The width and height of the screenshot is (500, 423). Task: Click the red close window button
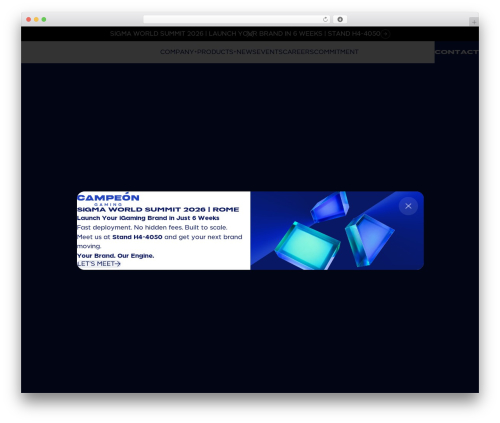[29, 19]
